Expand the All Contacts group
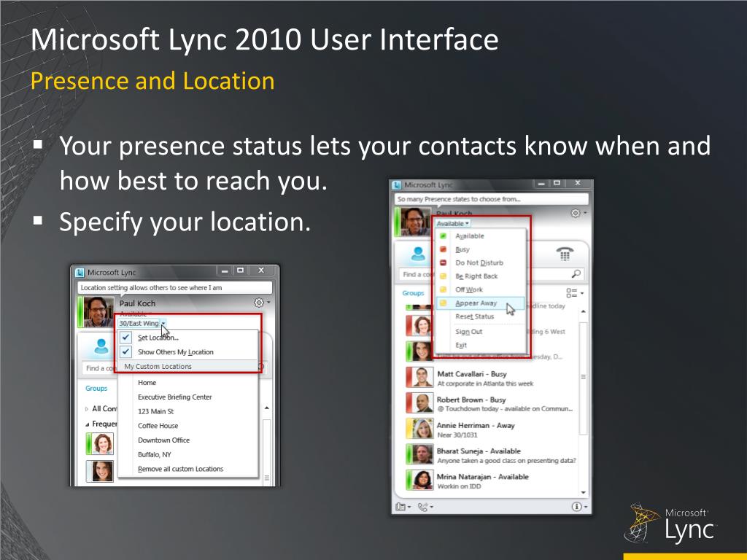747x560 pixels. click(x=87, y=408)
